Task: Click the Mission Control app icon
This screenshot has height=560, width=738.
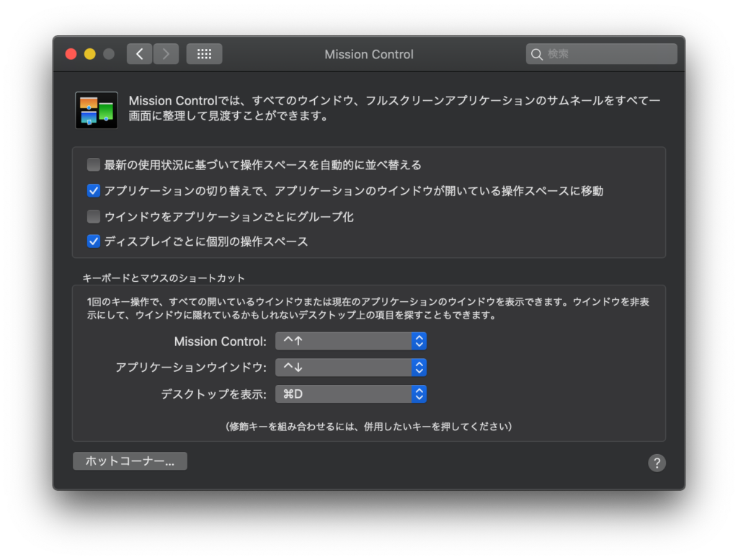Action: (x=97, y=110)
